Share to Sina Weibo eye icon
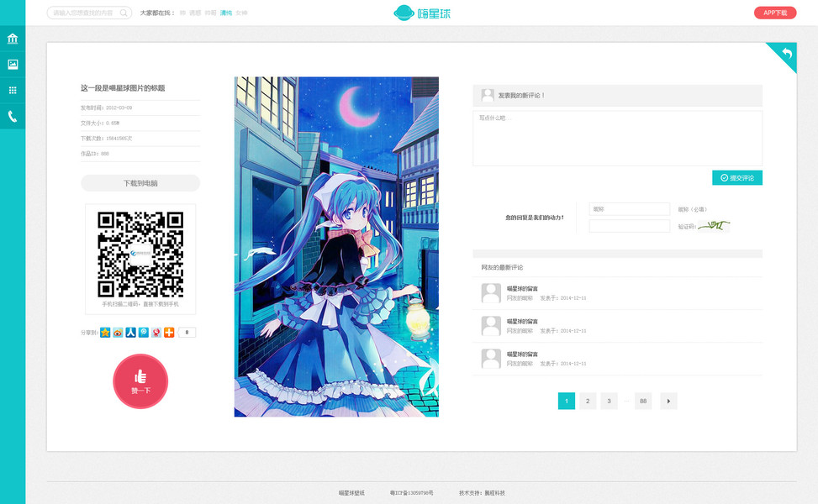Viewport: 818px width, 504px height. tap(118, 333)
